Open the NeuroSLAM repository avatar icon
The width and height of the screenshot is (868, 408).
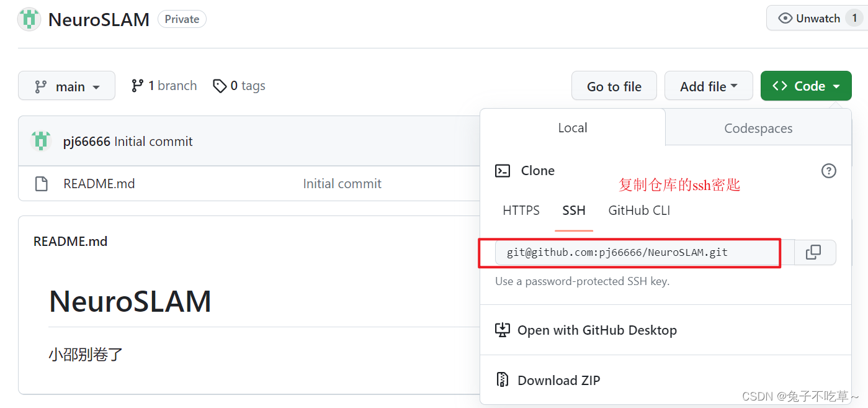(29, 19)
